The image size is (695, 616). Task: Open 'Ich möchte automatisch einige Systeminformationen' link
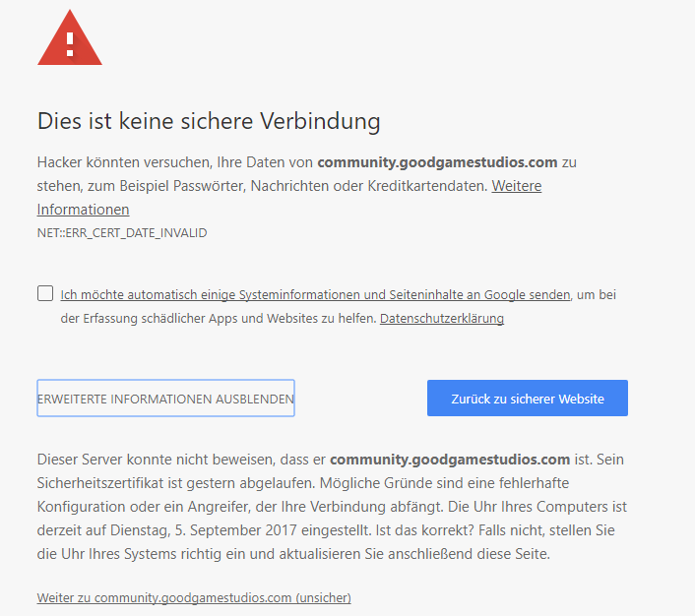click(315, 294)
